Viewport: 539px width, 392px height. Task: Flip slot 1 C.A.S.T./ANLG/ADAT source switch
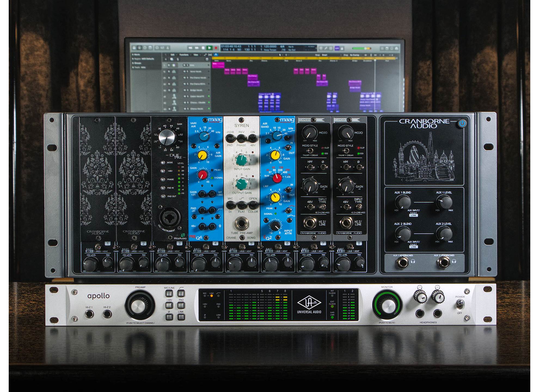98,247
